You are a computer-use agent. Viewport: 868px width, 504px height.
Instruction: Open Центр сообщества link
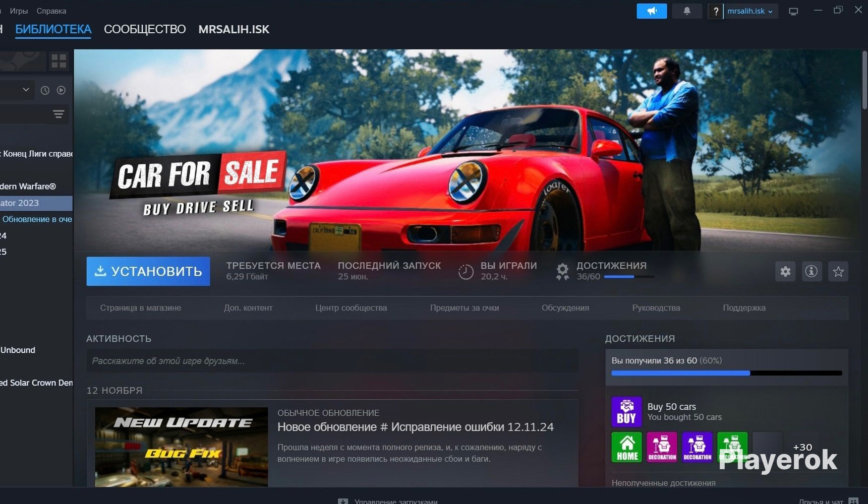[x=351, y=308]
